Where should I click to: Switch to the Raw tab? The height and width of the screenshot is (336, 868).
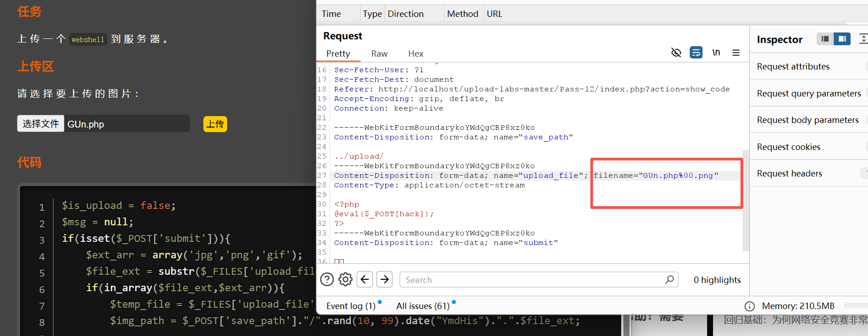tap(379, 53)
